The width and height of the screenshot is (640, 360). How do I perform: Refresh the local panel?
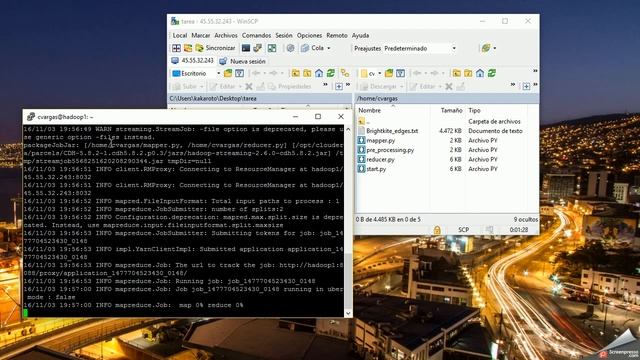point(331,73)
